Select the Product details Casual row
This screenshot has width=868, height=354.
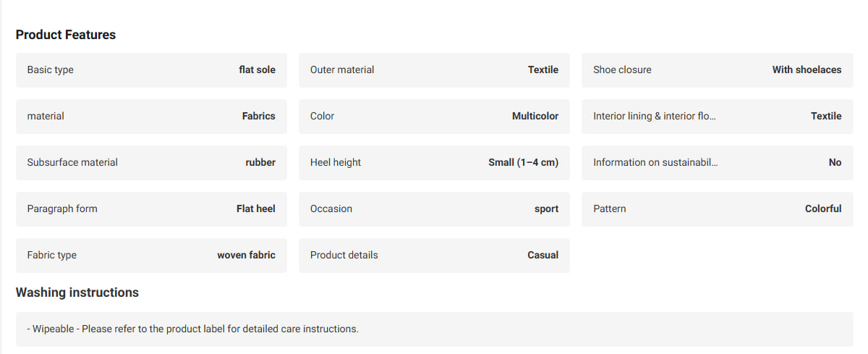click(434, 256)
